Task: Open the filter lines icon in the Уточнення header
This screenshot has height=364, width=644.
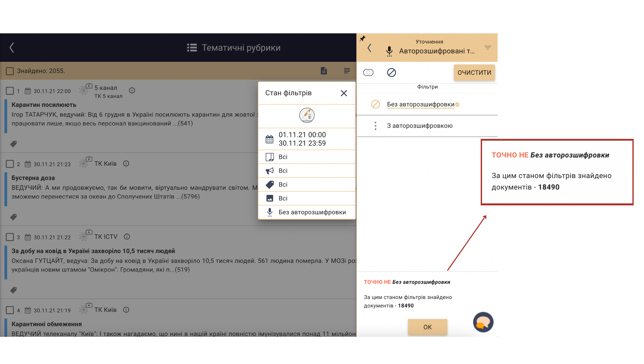Action: click(x=488, y=48)
